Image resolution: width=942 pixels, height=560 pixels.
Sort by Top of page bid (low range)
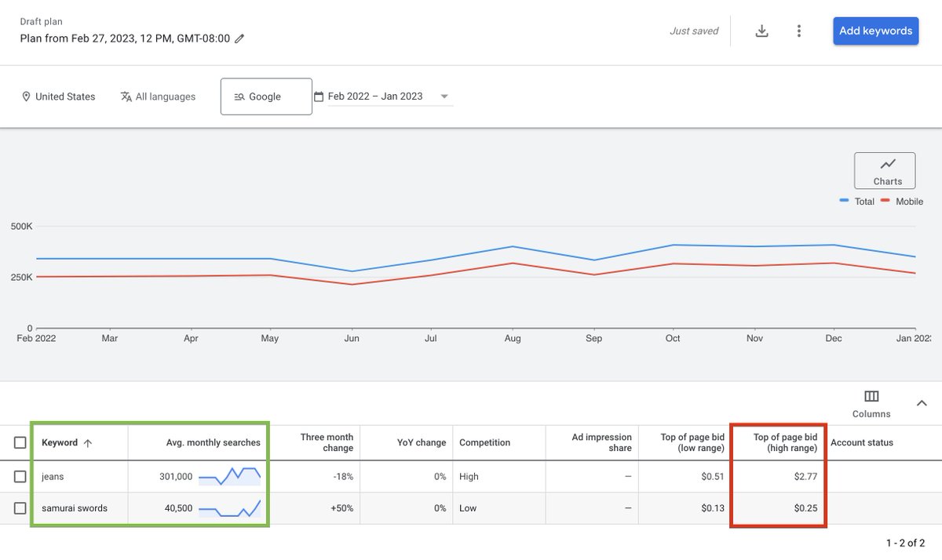coord(692,442)
